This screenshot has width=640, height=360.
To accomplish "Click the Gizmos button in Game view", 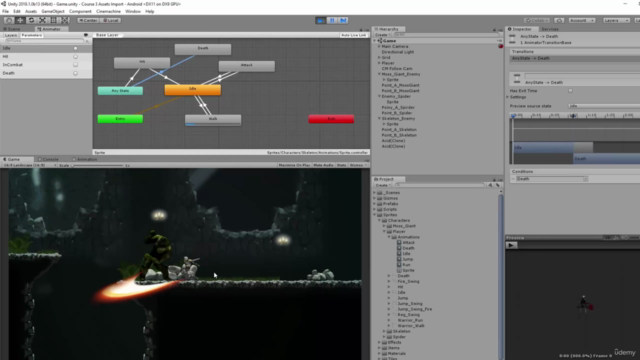I will click(x=358, y=165).
